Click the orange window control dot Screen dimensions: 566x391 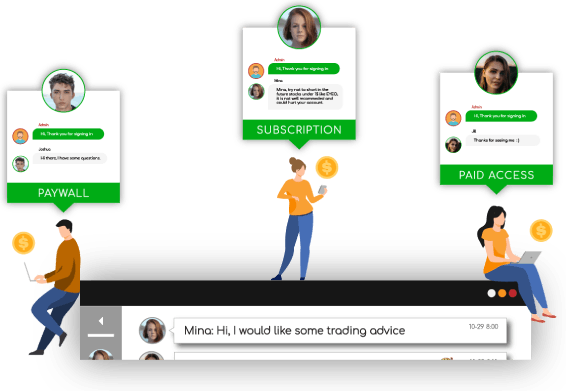point(502,293)
